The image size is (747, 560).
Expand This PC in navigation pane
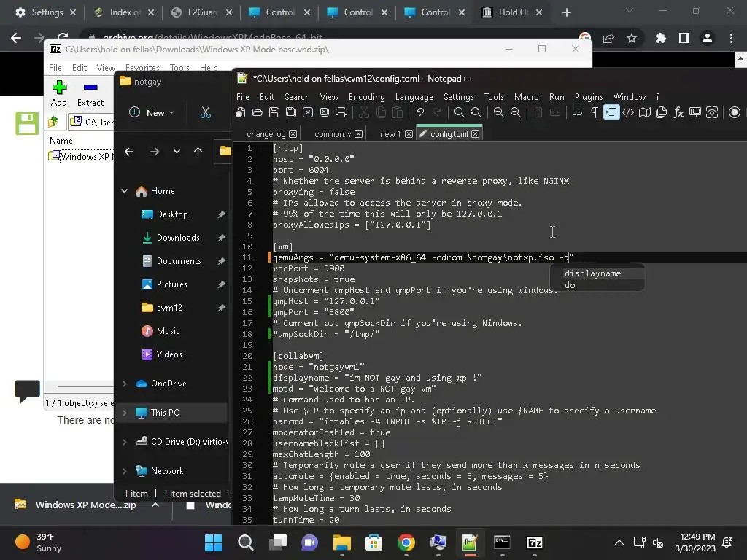tap(124, 413)
